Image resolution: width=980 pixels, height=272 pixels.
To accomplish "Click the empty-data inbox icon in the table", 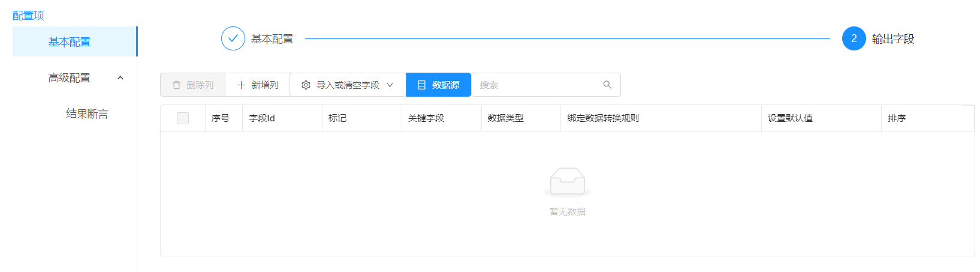I will (567, 182).
